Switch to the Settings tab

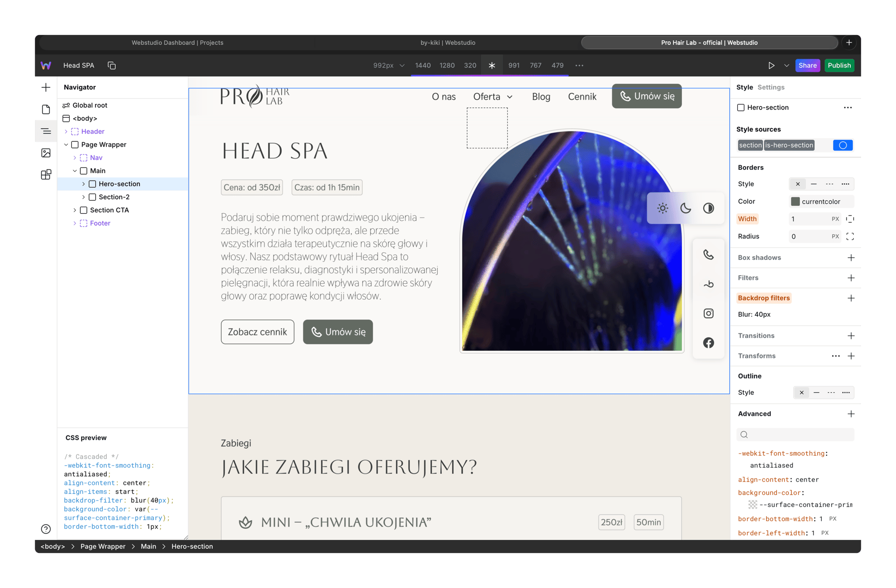point(770,87)
